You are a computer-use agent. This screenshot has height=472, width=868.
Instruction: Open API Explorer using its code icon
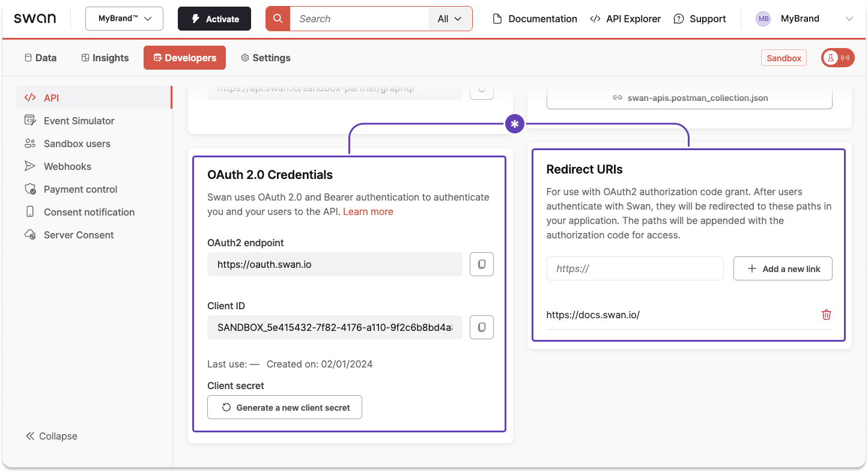(593, 19)
